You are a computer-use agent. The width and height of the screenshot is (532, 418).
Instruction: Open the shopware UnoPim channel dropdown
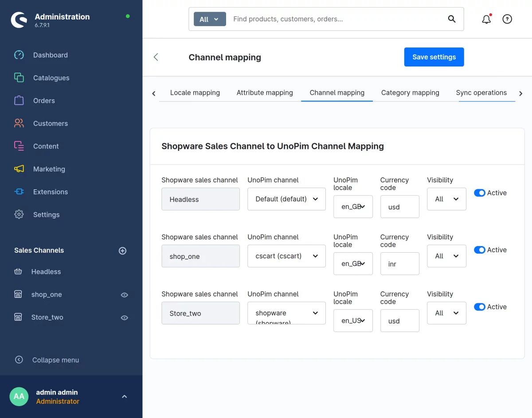click(x=286, y=313)
